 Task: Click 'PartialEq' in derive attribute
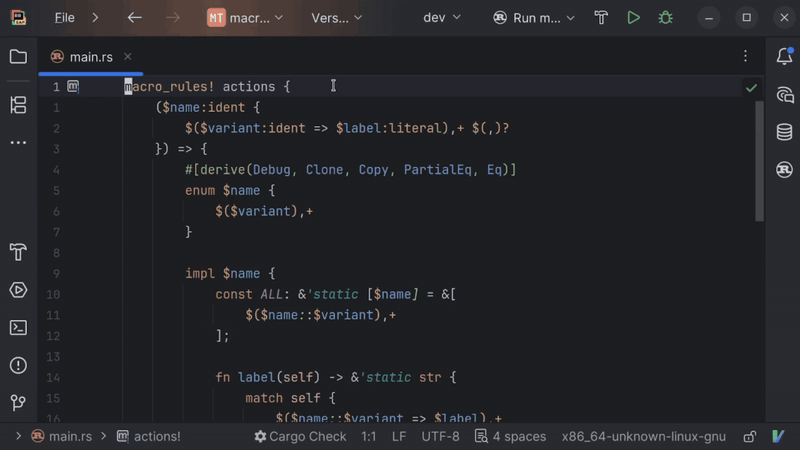[438, 169]
